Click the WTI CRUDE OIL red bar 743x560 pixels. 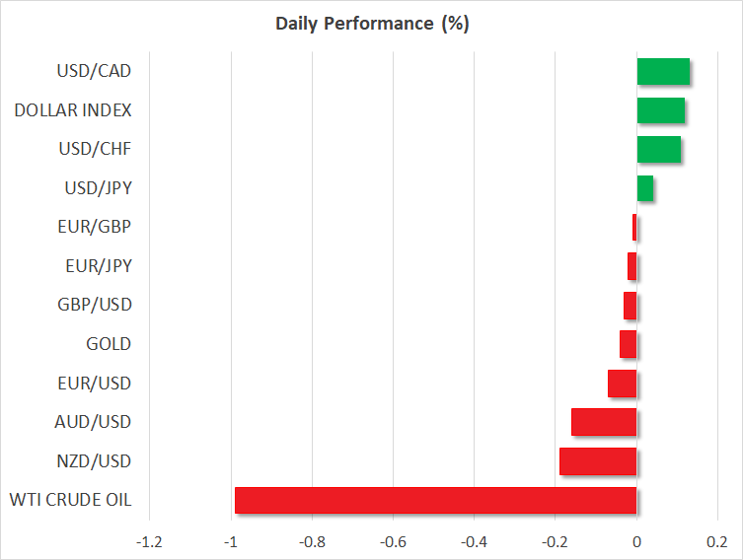coord(435,501)
